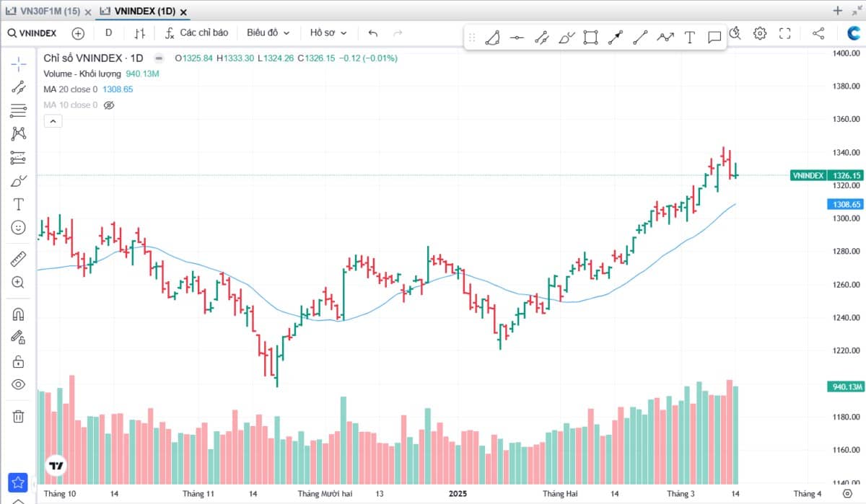Select the text tool in floating toolbar
Screen dimensions: 866x504
coord(690,37)
